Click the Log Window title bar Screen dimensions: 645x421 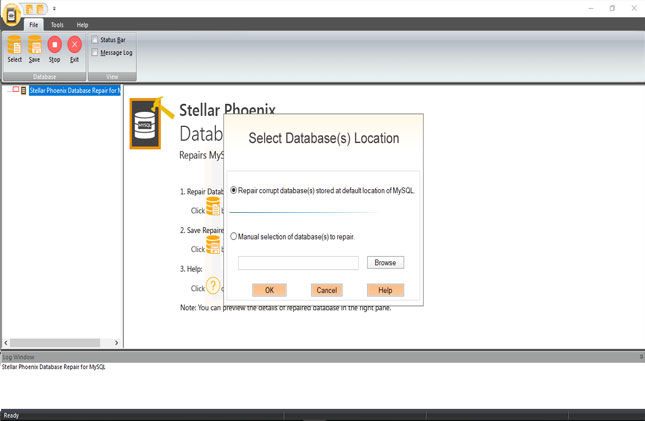(321, 357)
